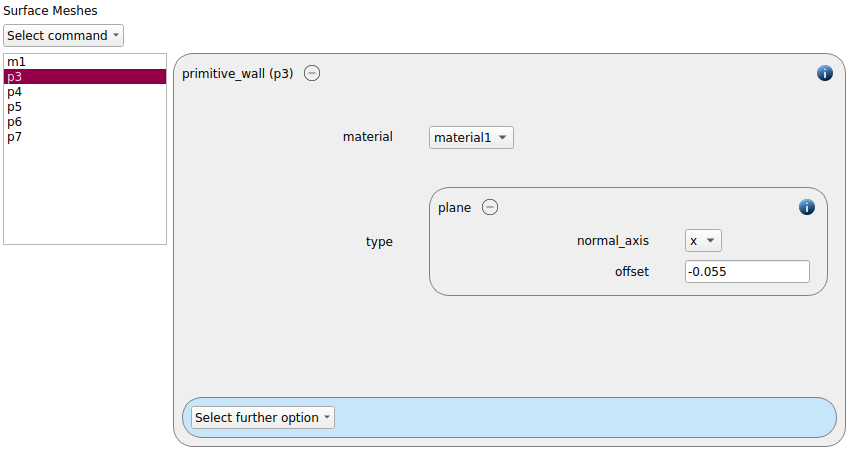Image resolution: width=850 pixels, height=449 pixels.
Task: Select p5 in mesh list
Action: click(85, 107)
